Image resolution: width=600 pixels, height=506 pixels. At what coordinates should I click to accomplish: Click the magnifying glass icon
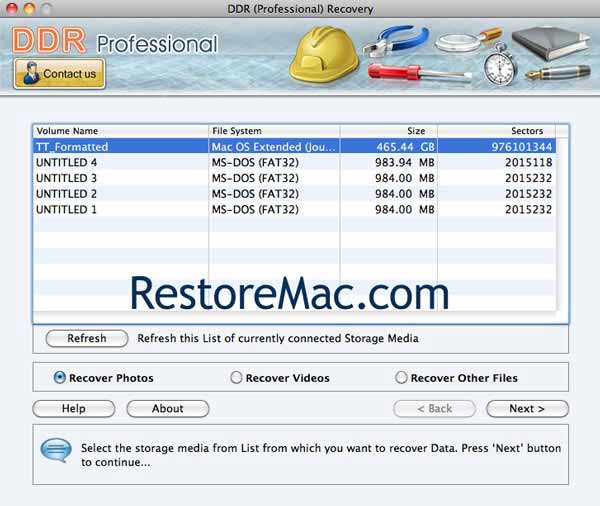coord(468,39)
